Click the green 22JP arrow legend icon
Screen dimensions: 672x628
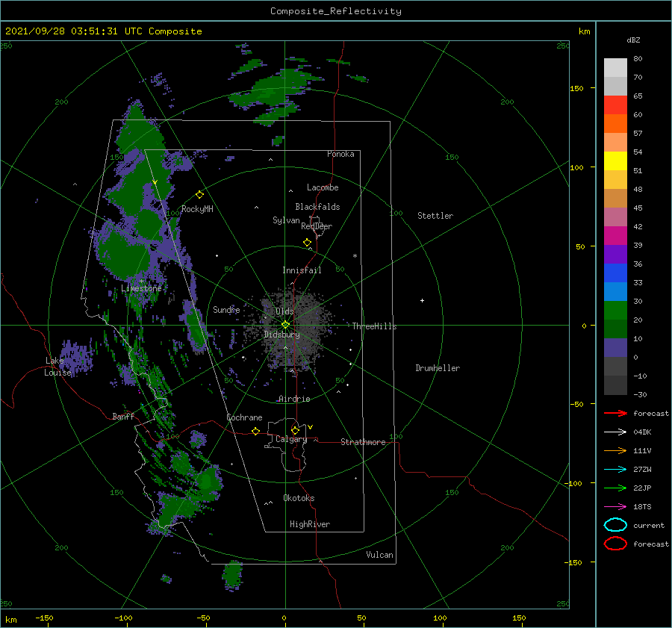[x=615, y=488]
